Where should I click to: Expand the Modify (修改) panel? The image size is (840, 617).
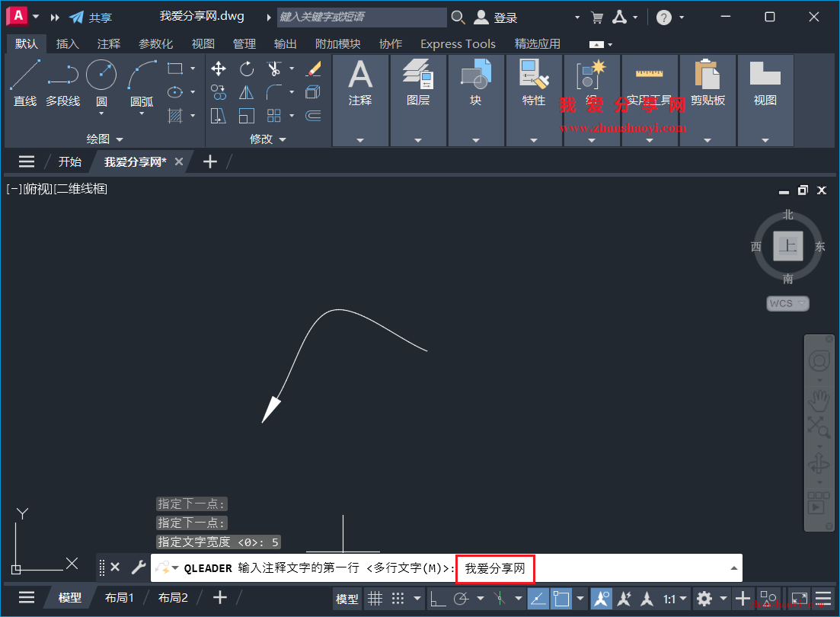coord(268,139)
